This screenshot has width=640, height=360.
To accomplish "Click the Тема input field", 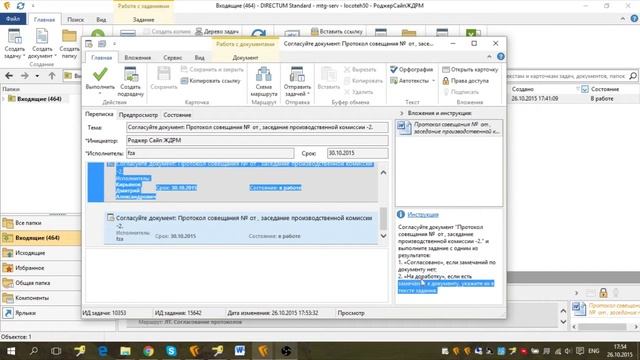I will (x=257, y=127).
